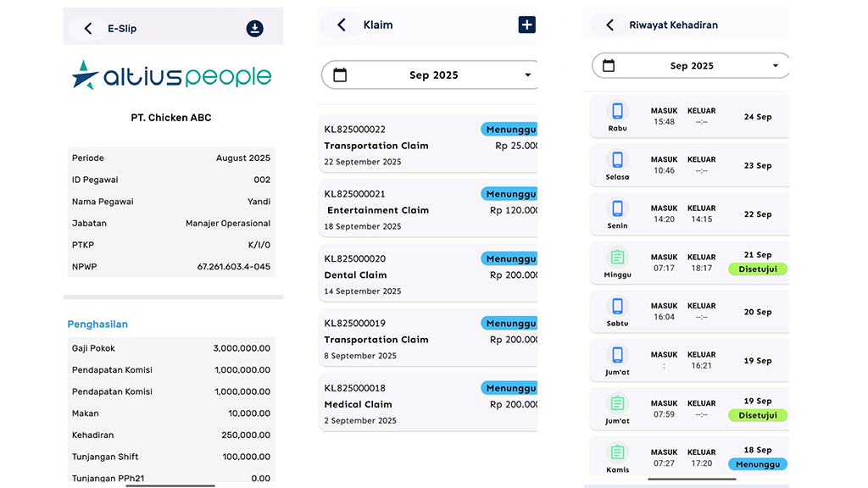Click Menunggu badge on 18 Sep attendance
This screenshot has height=488, width=868.
click(x=757, y=464)
